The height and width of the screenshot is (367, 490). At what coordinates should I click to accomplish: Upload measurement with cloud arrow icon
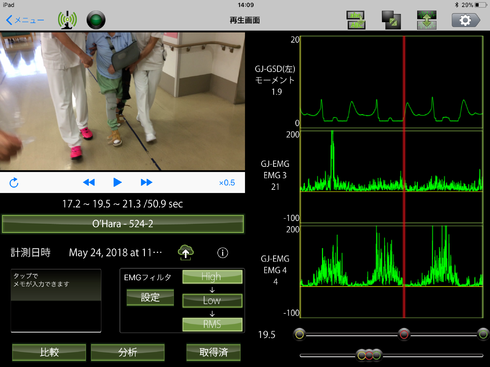[x=186, y=252]
